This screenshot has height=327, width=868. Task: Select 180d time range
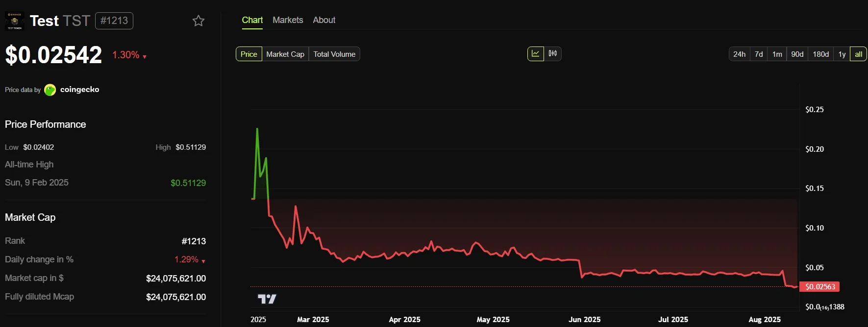820,54
